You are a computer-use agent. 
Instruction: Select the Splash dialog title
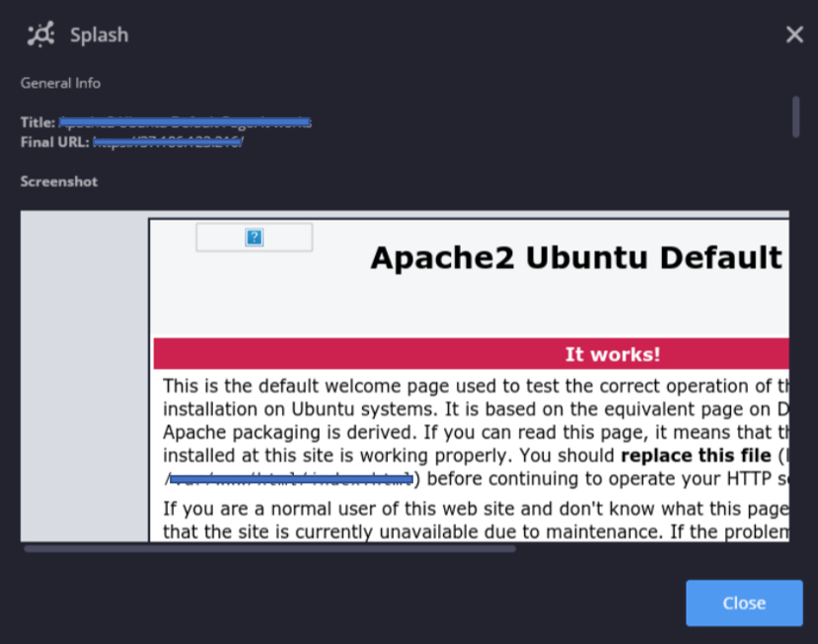click(99, 35)
